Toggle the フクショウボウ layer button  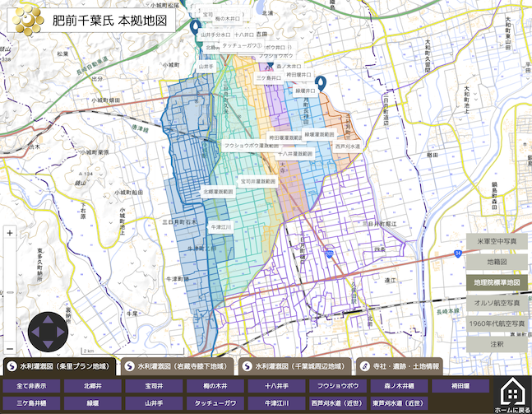337,385
